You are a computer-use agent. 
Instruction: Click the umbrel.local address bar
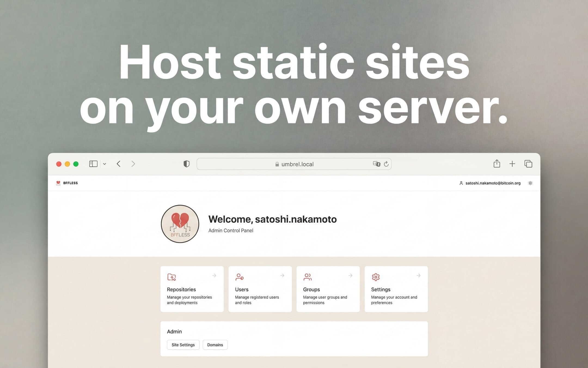point(294,164)
